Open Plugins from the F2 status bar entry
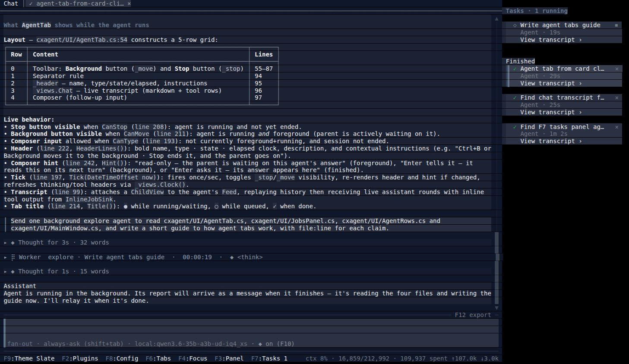This screenshot has width=629, height=364. (80, 359)
